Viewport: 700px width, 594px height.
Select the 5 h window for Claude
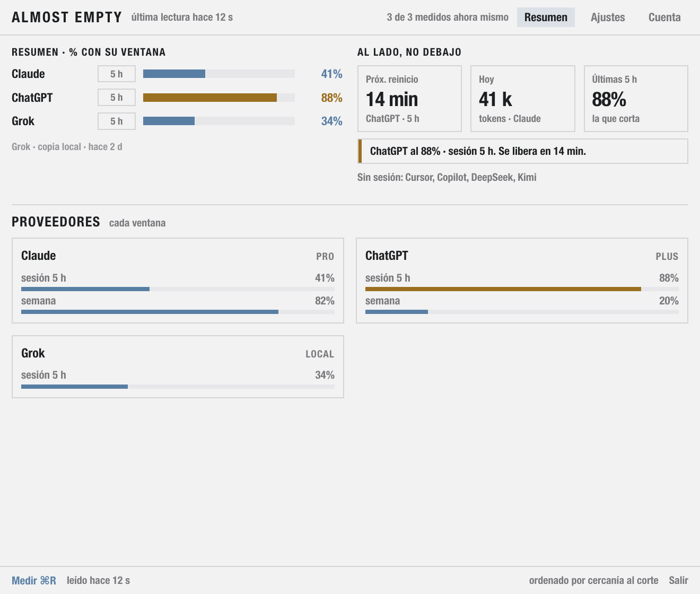tap(117, 74)
